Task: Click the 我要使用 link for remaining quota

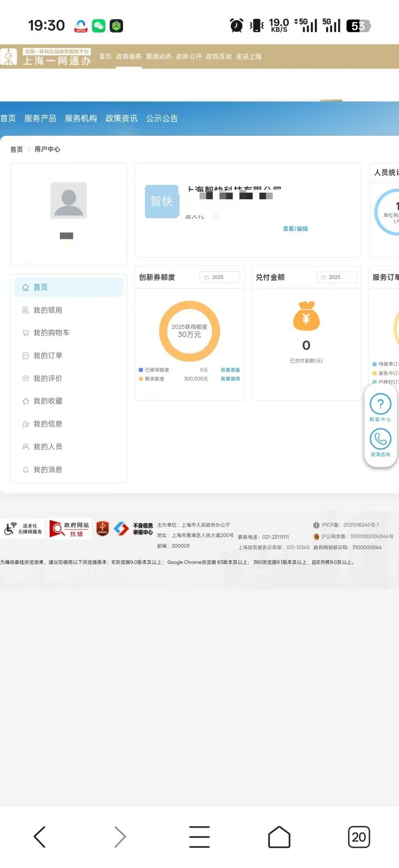Action: tap(230, 379)
